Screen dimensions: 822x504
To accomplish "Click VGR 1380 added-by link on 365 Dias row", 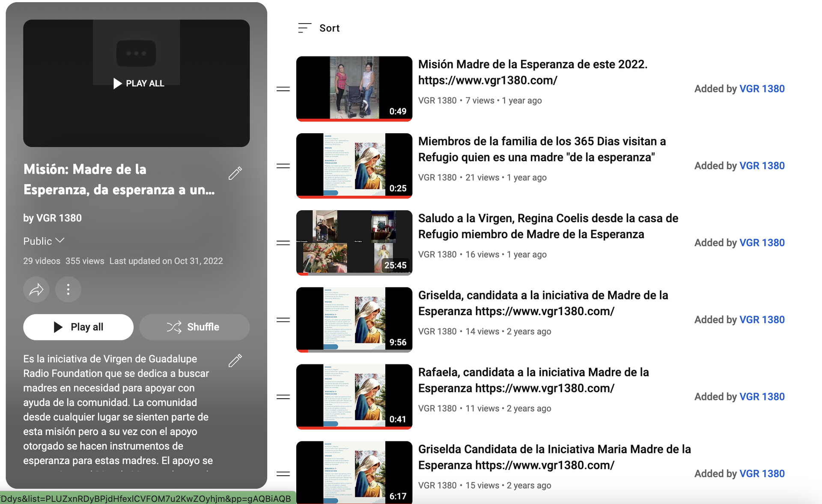I will pos(762,166).
